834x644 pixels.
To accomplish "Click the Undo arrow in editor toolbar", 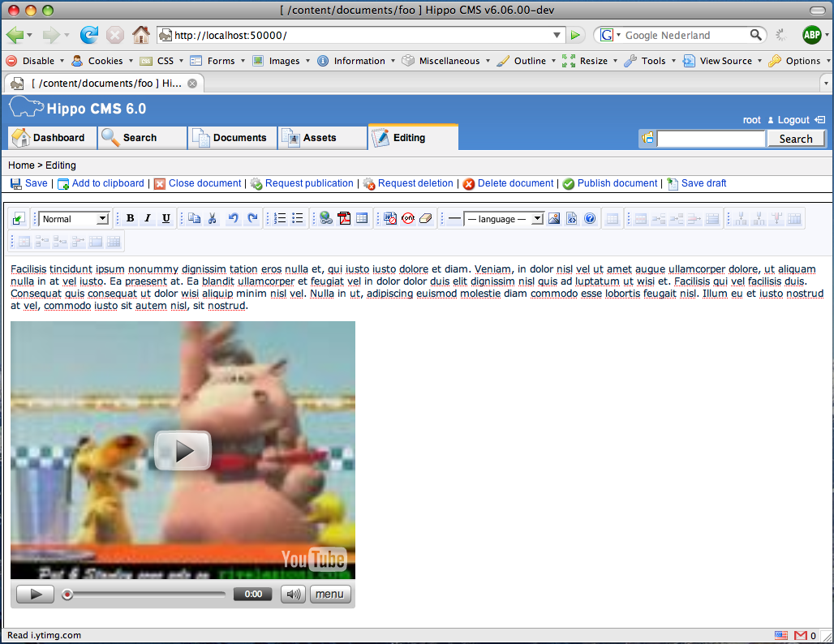I will (x=234, y=218).
